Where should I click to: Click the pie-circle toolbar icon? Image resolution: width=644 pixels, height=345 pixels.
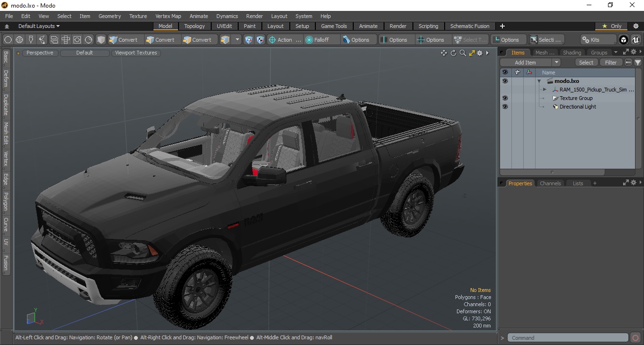89,40
